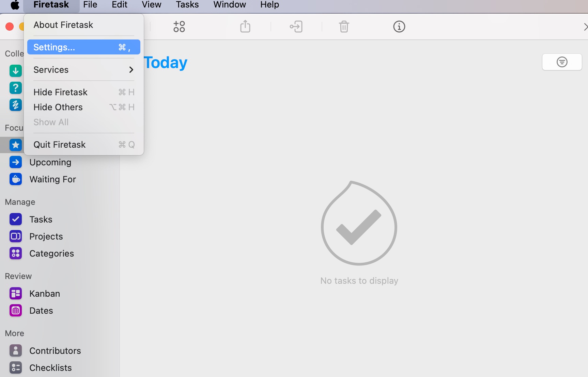Go to Upcoming in the sidebar

pyautogui.click(x=50, y=162)
